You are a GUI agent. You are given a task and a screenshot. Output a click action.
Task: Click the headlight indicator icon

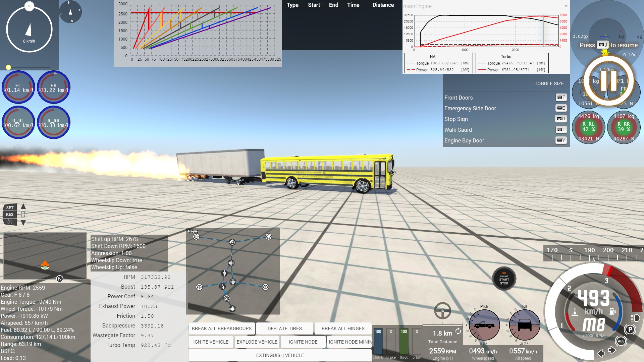pyautogui.click(x=635, y=318)
